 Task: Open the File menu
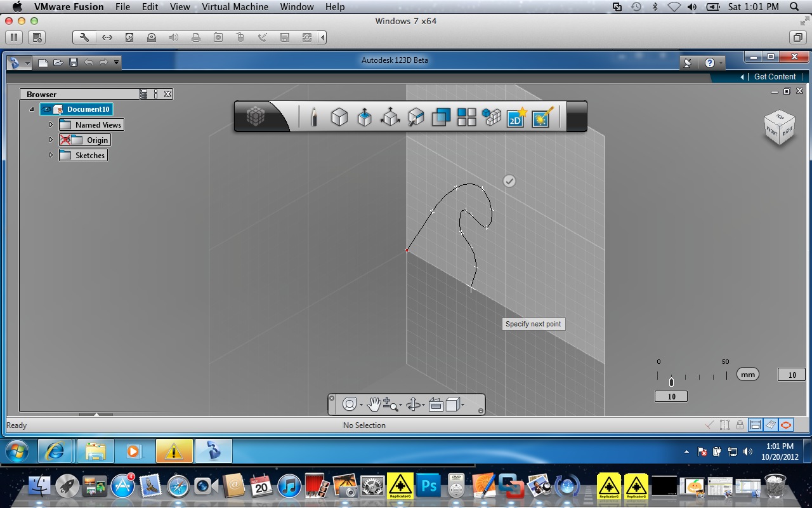pos(122,7)
